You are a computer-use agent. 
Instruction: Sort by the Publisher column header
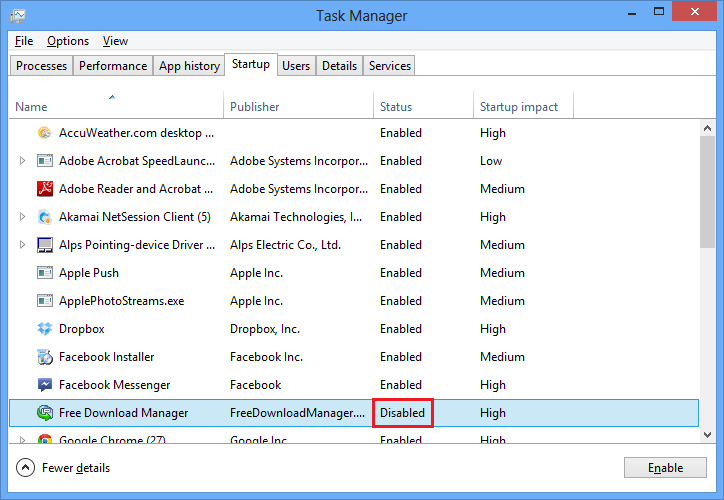[298, 106]
